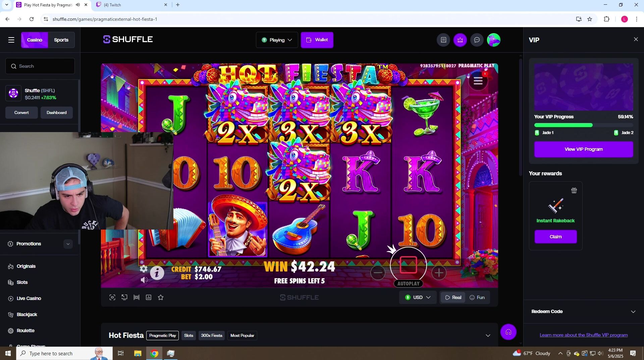Open the user profile avatar

(x=494, y=40)
